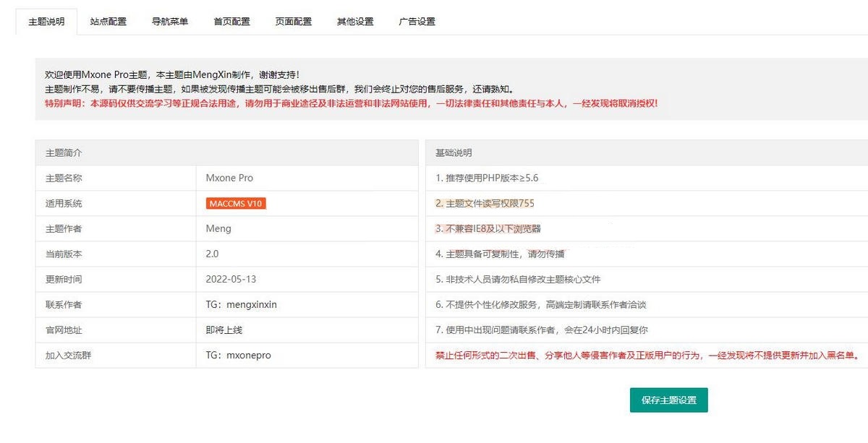This screenshot has height=443, width=868.
Task: Click the 基础说明 table header
Action: pyautogui.click(x=647, y=152)
